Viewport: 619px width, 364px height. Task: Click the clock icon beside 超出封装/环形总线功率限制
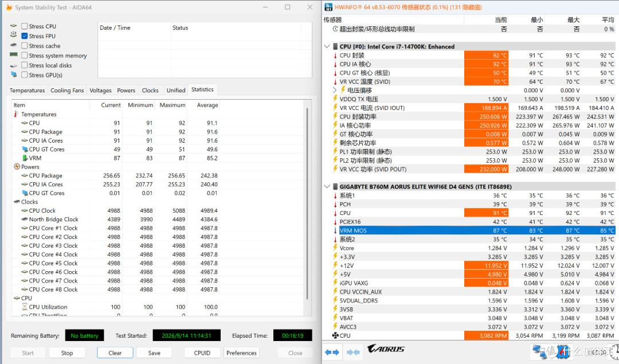coord(335,29)
